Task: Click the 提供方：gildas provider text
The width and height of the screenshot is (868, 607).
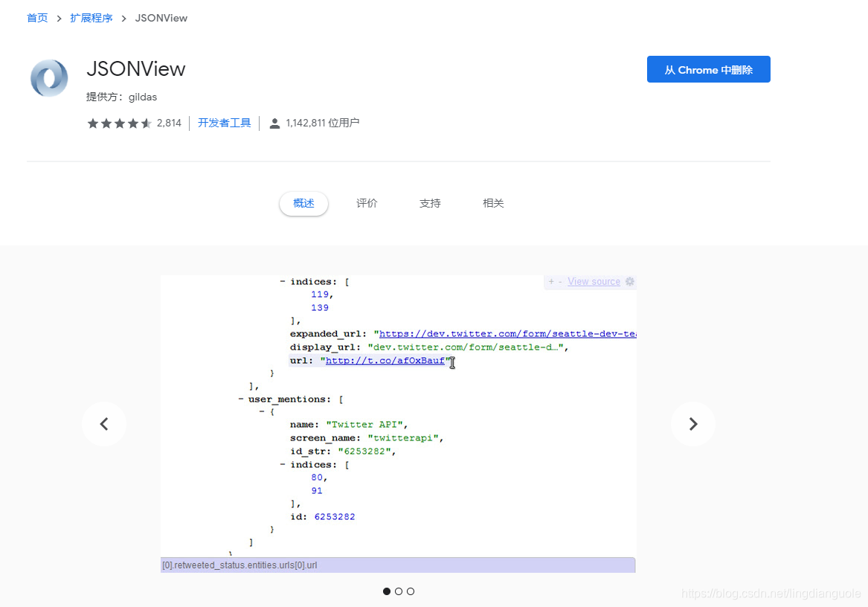Action: 122,97
